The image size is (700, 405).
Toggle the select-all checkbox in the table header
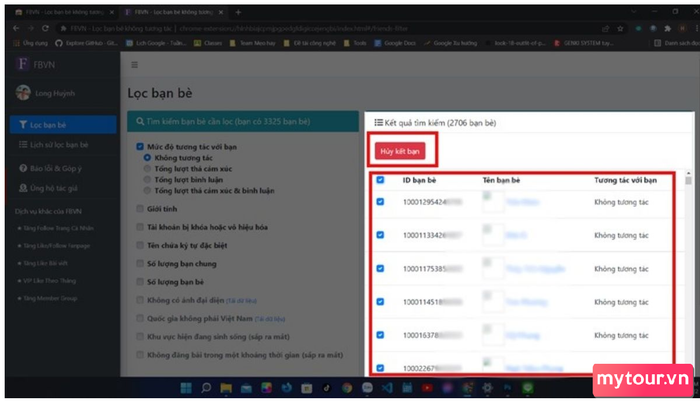(380, 180)
